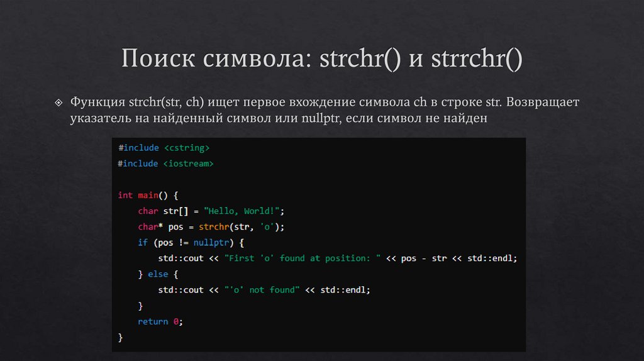The width and height of the screenshot is (644, 361).
Task: Click the code line '#include <cstring>'
Action: click(x=164, y=148)
